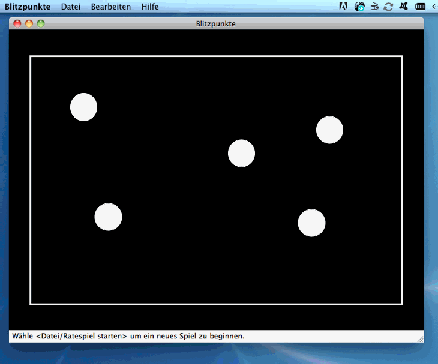Open the Bearbeiten menu
The width and height of the screenshot is (438, 364).
[x=111, y=7]
